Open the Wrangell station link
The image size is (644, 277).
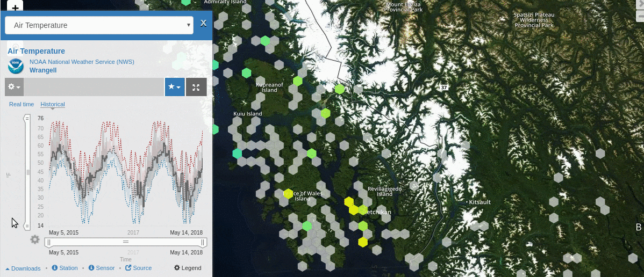[x=43, y=70]
